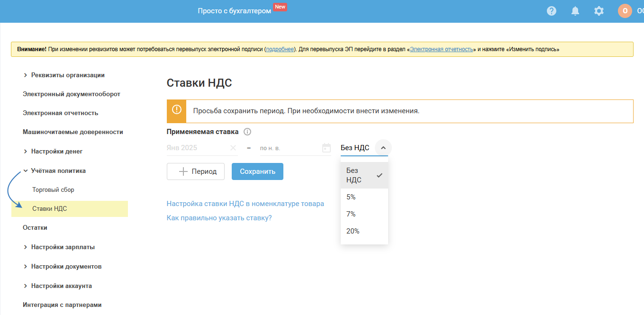
Task: Choose the 7% rate option
Action: pos(364,214)
